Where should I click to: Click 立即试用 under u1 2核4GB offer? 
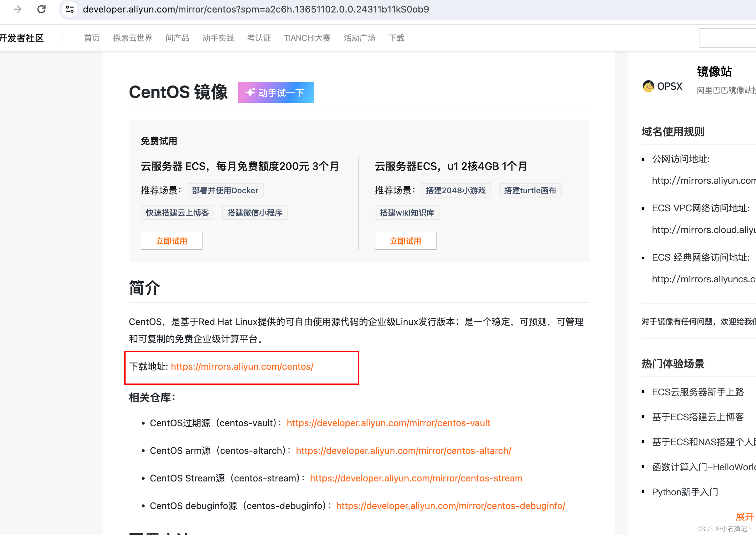click(406, 241)
